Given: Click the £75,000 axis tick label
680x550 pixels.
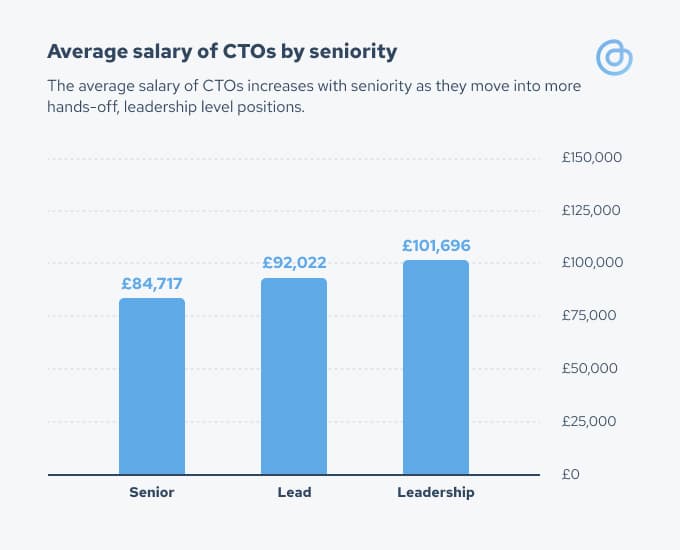Looking at the screenshot, I should click(589, 315).
